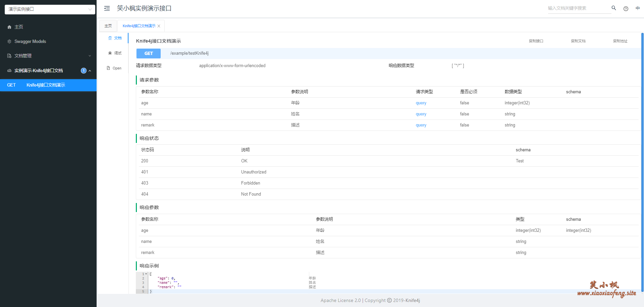
Task: Open the 调试 side tab
Action: point(115,53)
